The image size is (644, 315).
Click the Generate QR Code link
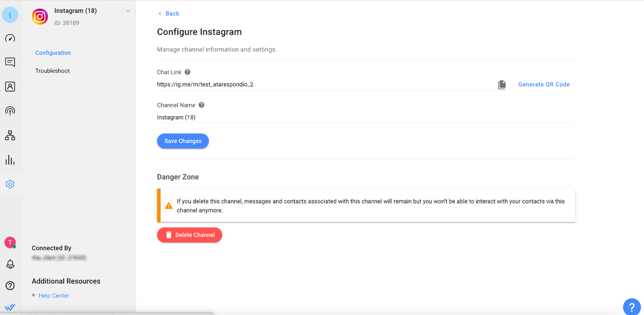pyautogui.click(x=544, y=84)
